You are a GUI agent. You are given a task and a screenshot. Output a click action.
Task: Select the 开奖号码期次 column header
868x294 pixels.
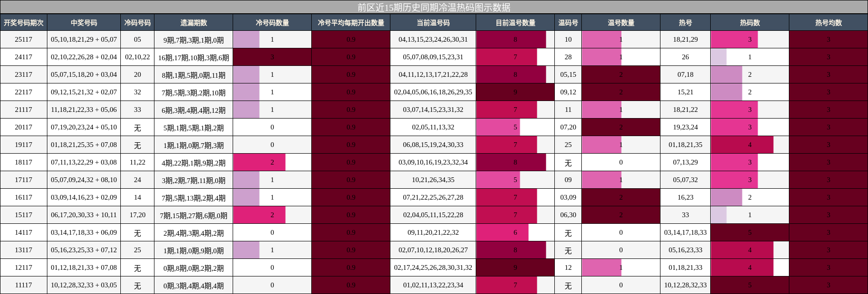point(24,23)
